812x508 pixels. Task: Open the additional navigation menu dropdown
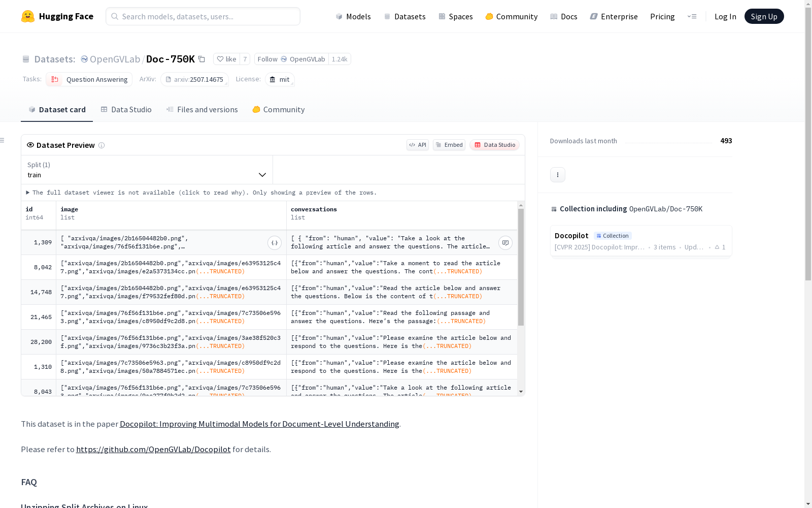pos(692,16)
